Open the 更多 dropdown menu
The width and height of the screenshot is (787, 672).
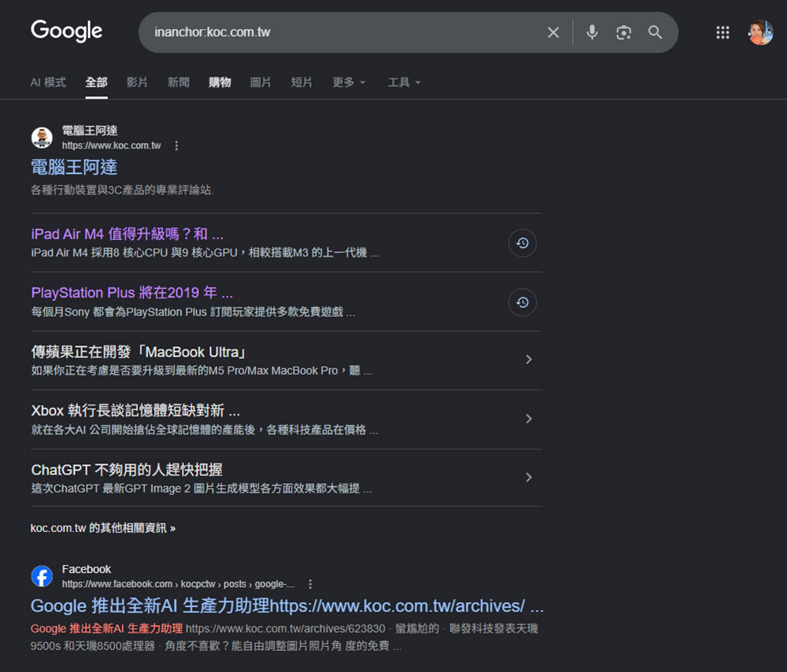pos(349,83)
